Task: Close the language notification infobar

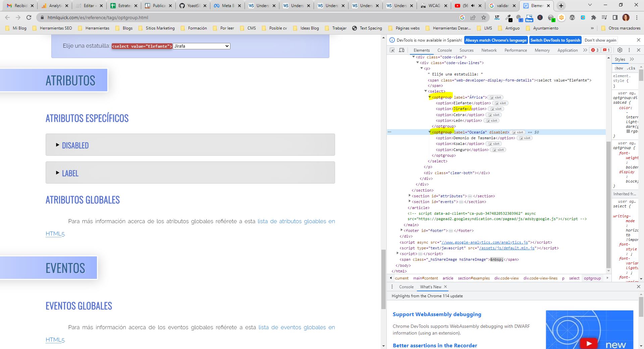Action: [638, 40]
